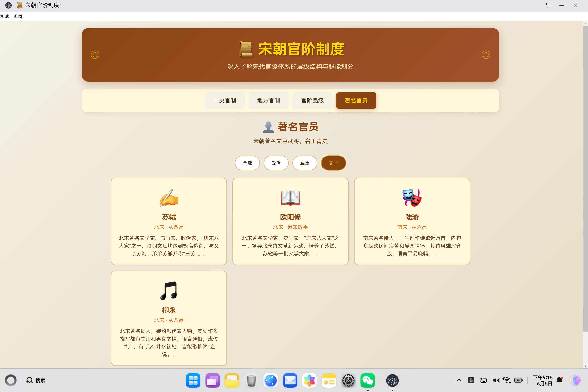Screen dimensions: 588x392
Task: Switch the 英 input method indicator
Action: [471, 380]
